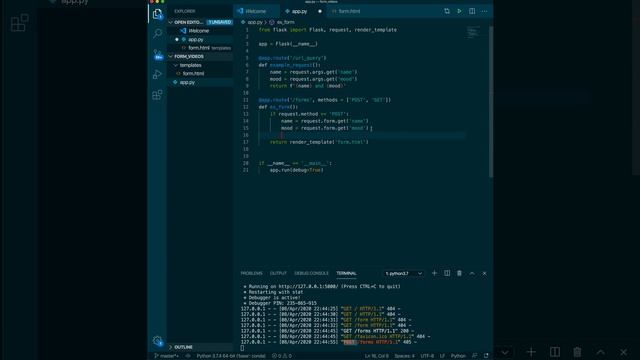Viewport: 640px width, 360px height.
Task: Select the Terminal panel tab
Action: point(346,273)
